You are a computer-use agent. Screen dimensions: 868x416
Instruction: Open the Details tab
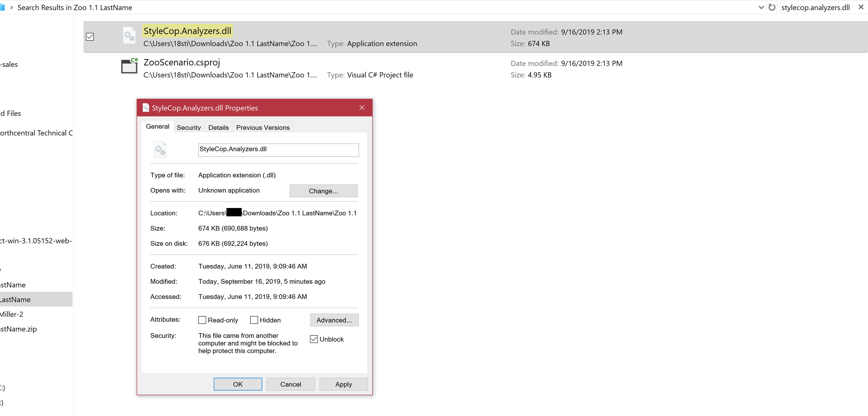[x=218, y=127]
